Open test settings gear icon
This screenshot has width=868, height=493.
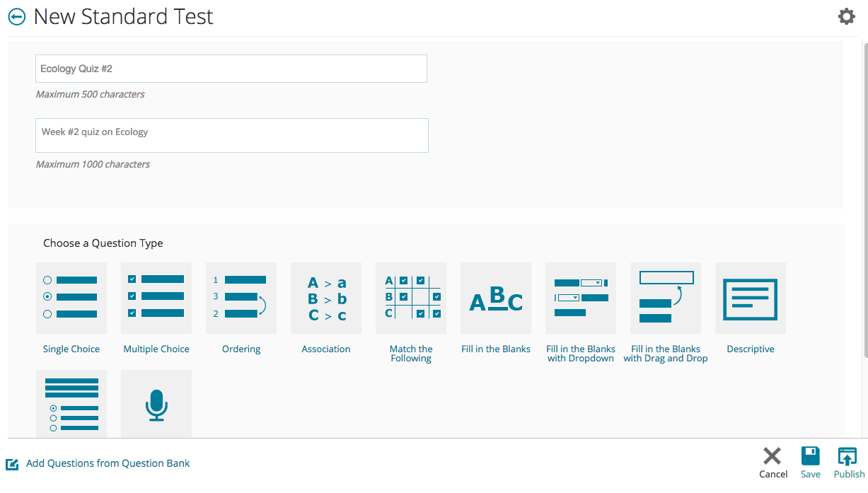(x=846, y=17)
